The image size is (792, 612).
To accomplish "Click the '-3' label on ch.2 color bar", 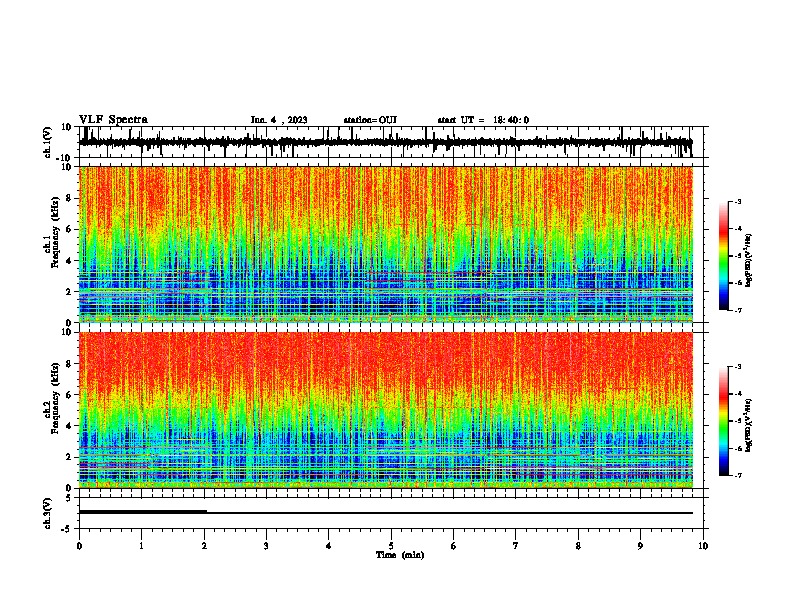I will pyautogui.click(x=737, y=367).
